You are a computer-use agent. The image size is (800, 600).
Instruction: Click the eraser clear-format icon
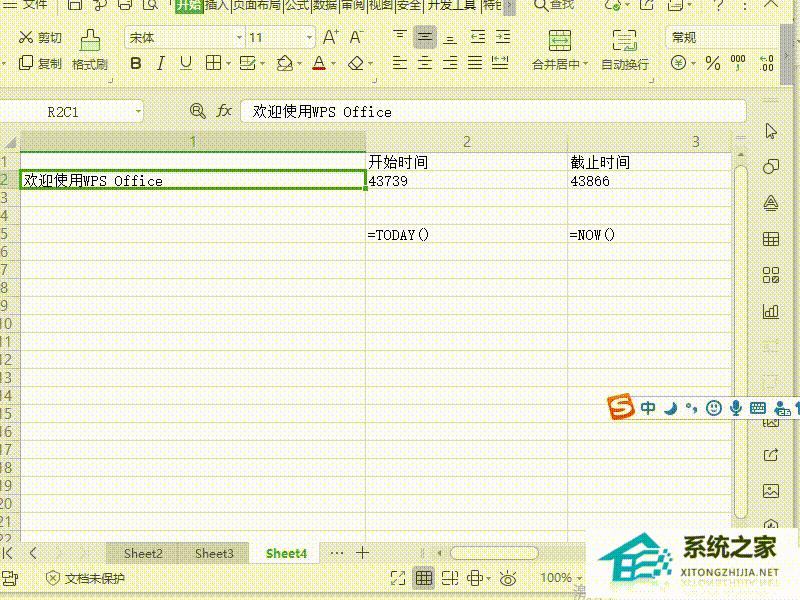[x=356, y=63]
